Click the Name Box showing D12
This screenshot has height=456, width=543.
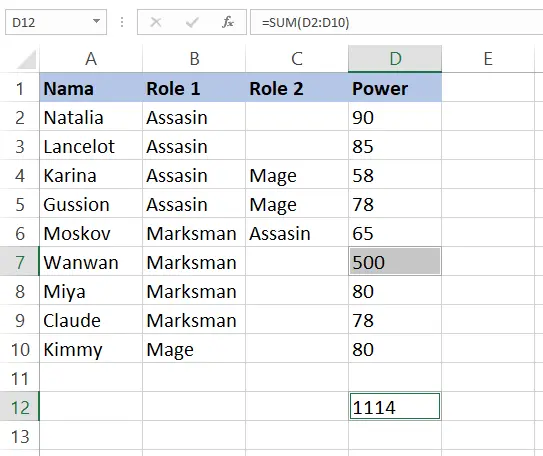56,23
